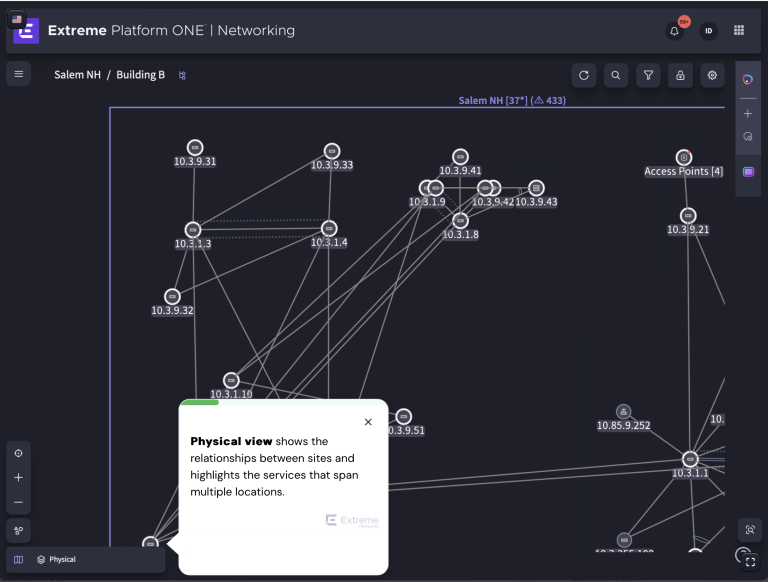Open the chat icon in right sidebar
The image size is (768, 582).
click(x=748, y=137)
